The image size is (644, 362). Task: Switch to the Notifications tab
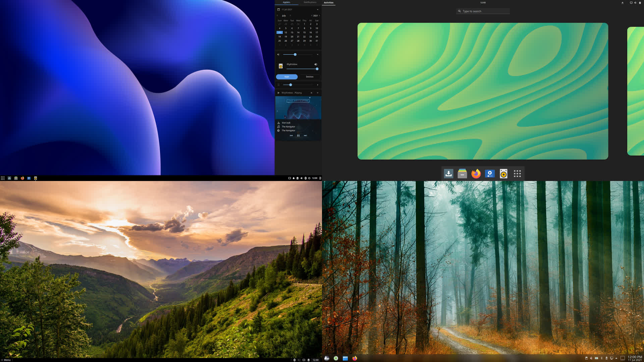(x=310, y=2)
